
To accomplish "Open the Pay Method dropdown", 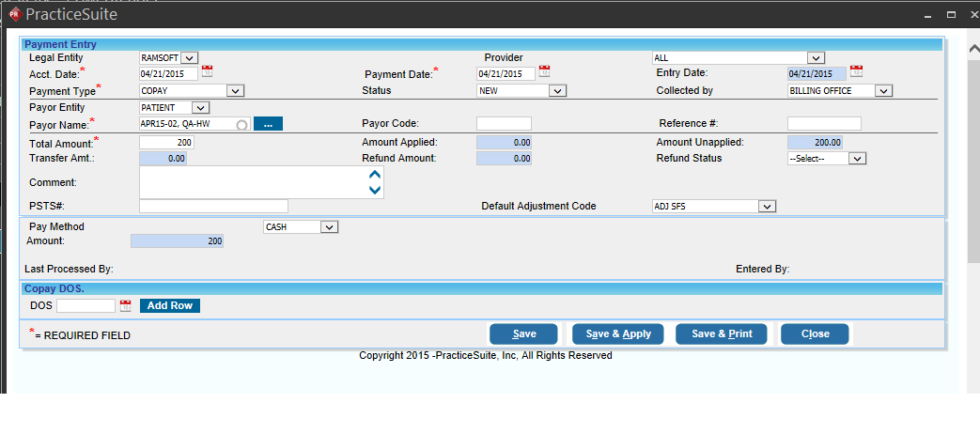I will coord(330,227).
